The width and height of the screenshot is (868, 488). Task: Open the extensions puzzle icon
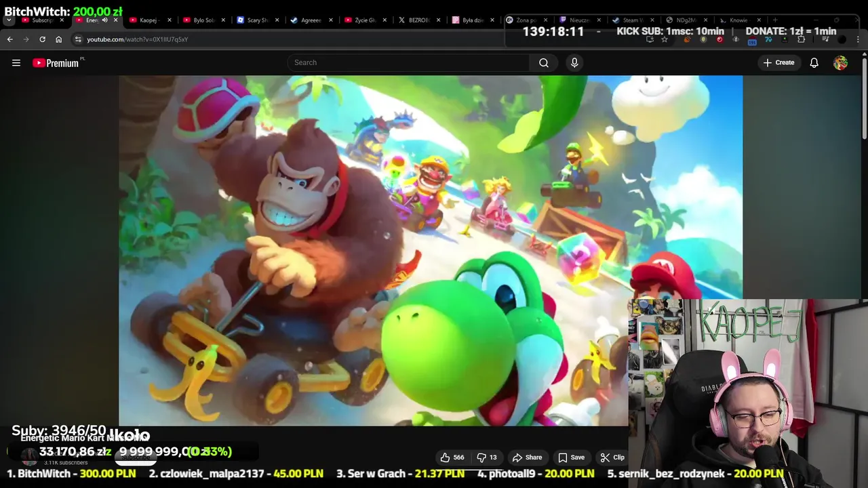[x=801, y=39]
